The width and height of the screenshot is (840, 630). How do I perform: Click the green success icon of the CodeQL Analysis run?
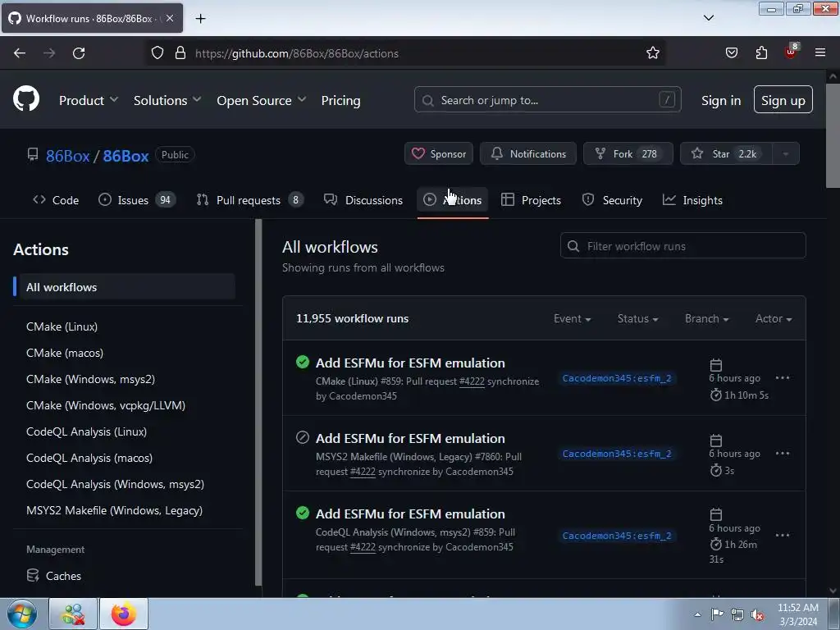click(x=303, y=514)
